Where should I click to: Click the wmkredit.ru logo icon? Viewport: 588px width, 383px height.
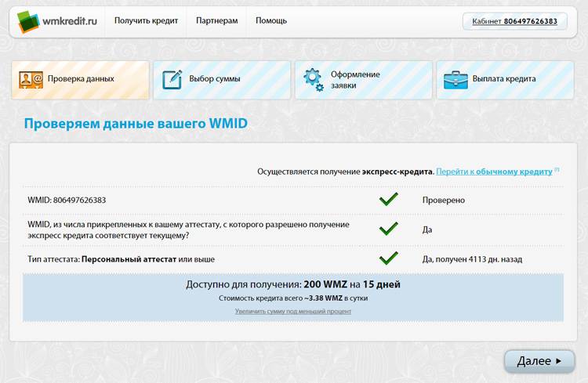pos(28,21)
